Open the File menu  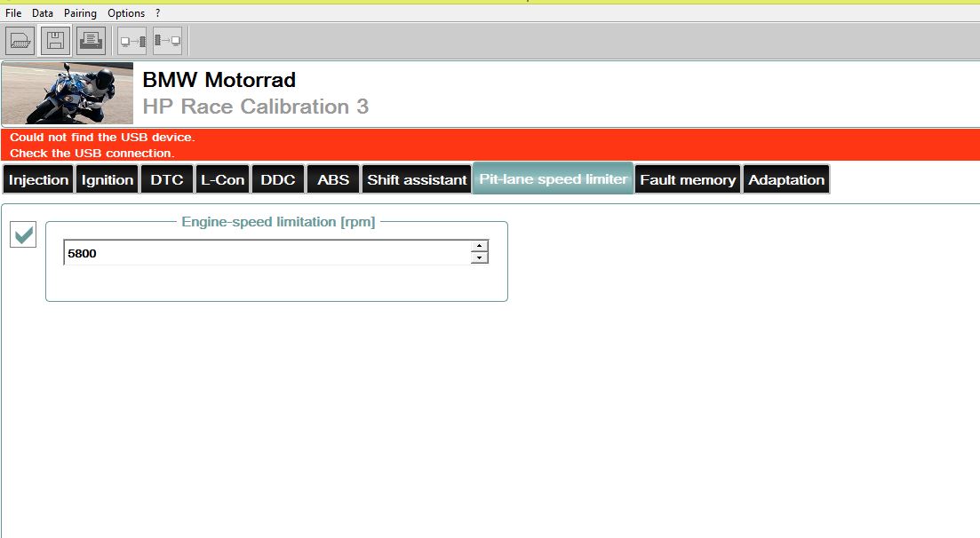13,13
